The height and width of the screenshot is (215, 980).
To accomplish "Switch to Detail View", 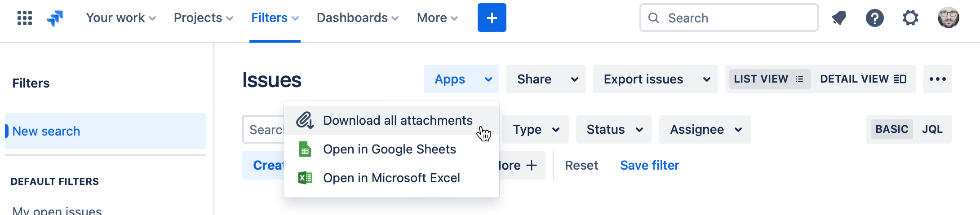I will 863,79.
